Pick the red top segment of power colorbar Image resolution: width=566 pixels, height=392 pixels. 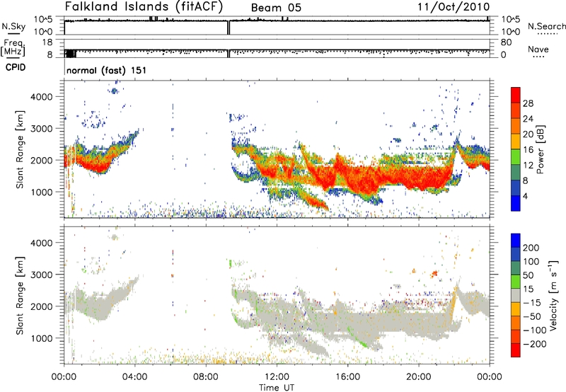[x=516, y=95]
